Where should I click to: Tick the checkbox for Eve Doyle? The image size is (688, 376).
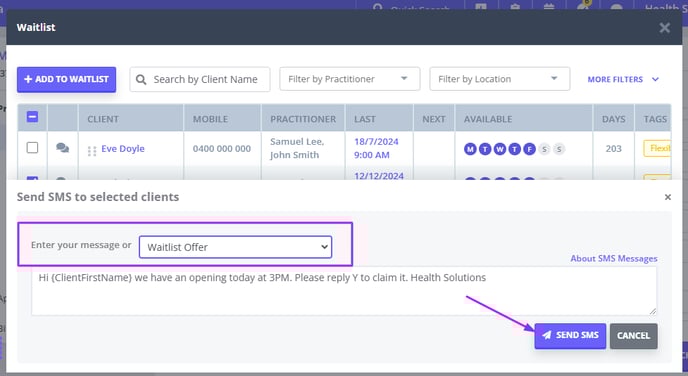coord(32,147)
